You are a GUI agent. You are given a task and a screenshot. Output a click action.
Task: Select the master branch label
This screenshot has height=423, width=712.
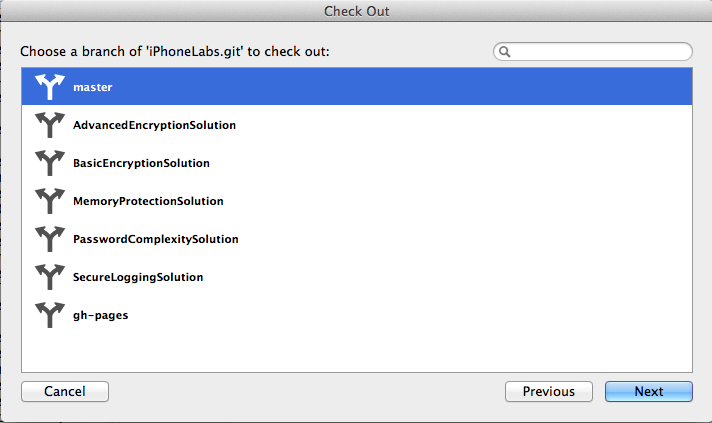point(93,87)
